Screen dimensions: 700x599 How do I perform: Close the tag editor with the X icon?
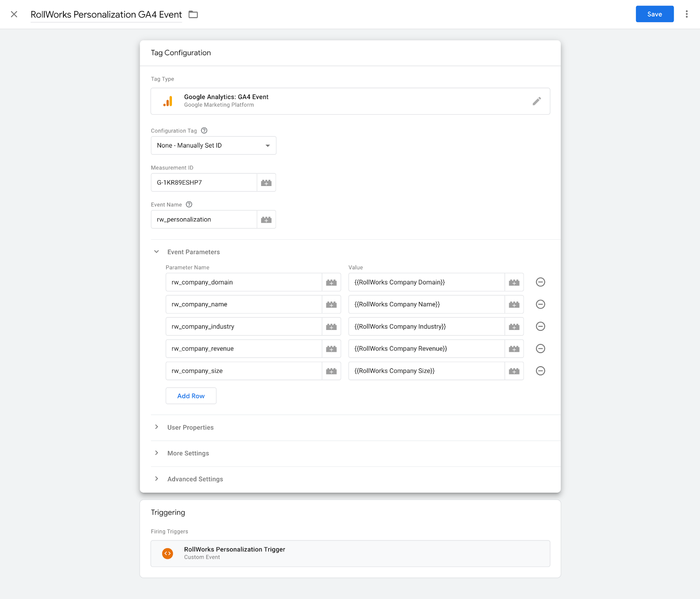click(14, 14)
